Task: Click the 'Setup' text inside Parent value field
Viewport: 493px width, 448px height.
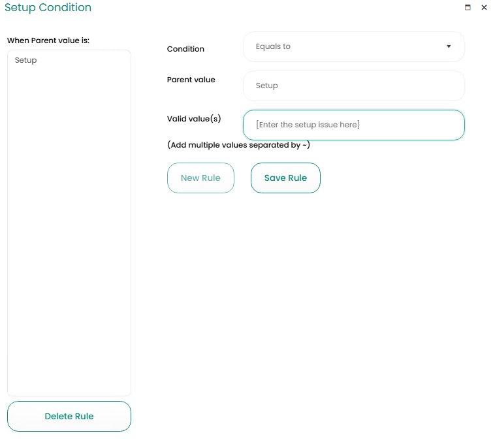Action: click(266, 86)
